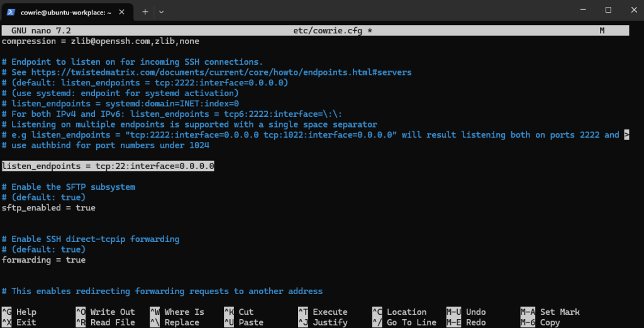The width and height of the screenshot is (644, 328).
Task: Click the ^/ Go To Line shortcut
Action: (404, 322)
